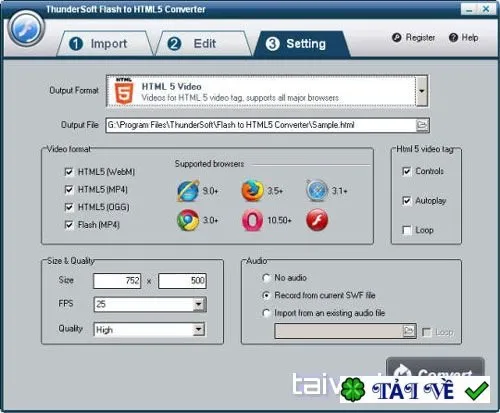Click the Internet Explorer 9.0+ browser icon

188,191
